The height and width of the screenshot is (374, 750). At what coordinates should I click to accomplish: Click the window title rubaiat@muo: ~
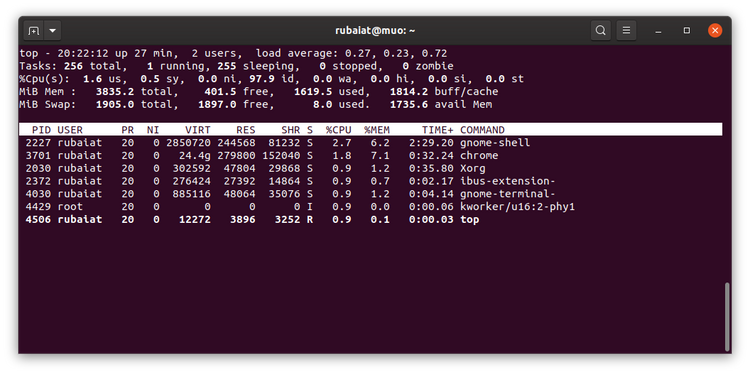pos(375,31)
